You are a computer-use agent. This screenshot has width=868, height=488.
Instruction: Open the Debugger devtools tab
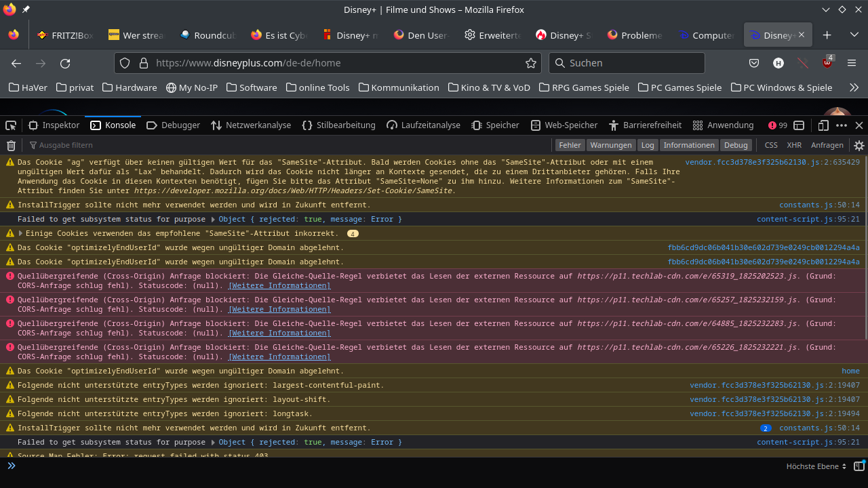[174, 125]
